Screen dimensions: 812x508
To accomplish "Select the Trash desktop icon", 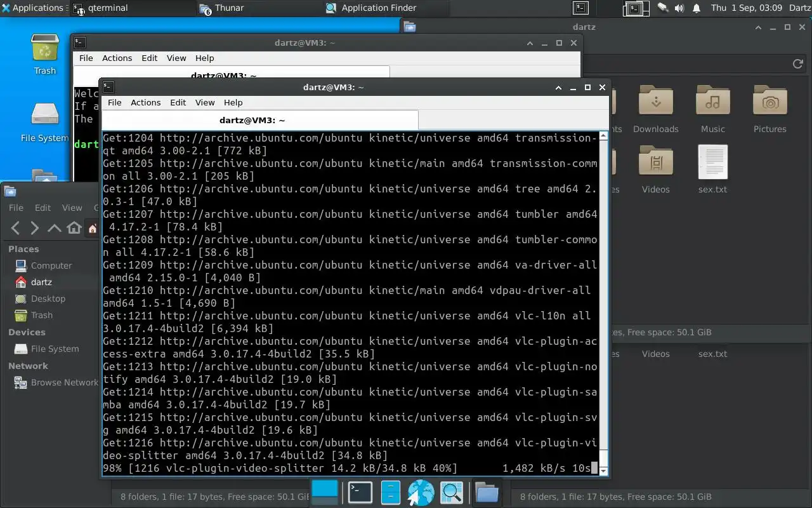I will (x=45, y=55).
